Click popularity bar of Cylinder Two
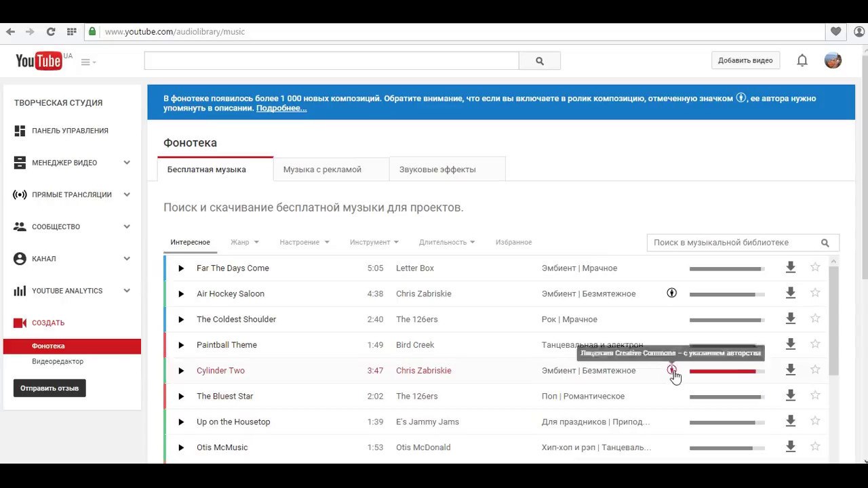This screenshot has height=488, width=868. tap(727, 371)
